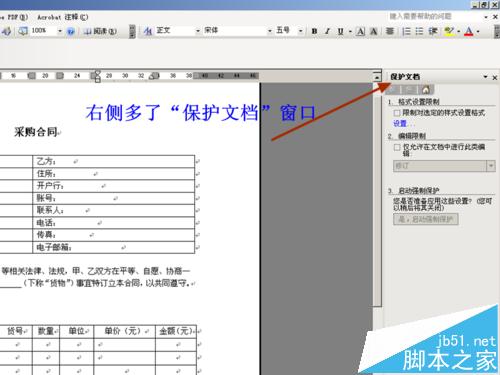This screenshot has width=500, height=375.
Task: Toggle bold formatting button
Action: [x=314, y=31]
